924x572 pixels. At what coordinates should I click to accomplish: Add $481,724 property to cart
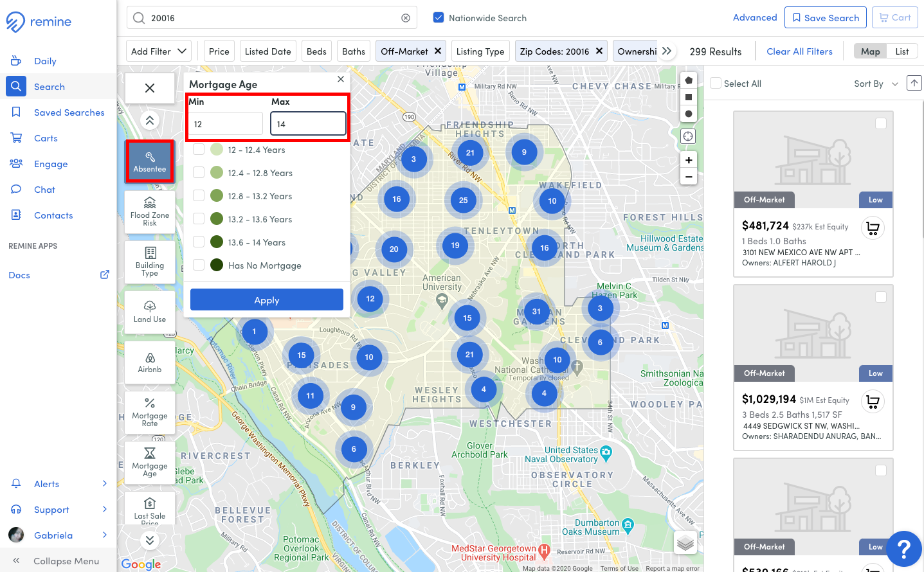click(873, 228)
